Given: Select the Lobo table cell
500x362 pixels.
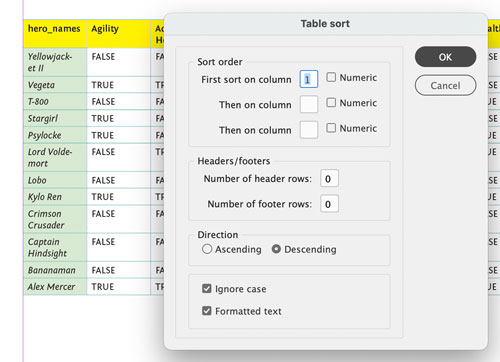Looking at the screenshot, I should click(x=55, y=180).
